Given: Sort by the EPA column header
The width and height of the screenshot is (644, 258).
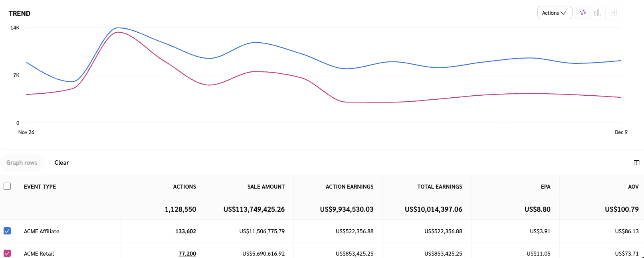Looking at the screenshot, I should [x=545, y=187].
